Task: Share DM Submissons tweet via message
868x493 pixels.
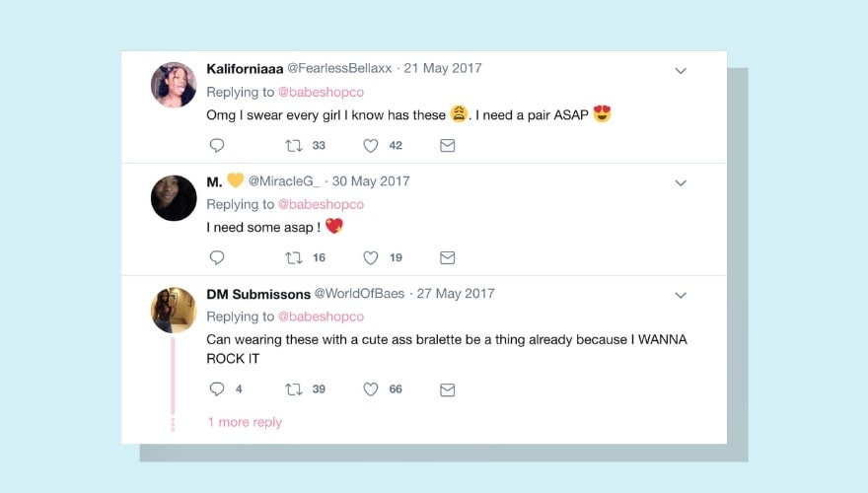Action: point(447,389)
